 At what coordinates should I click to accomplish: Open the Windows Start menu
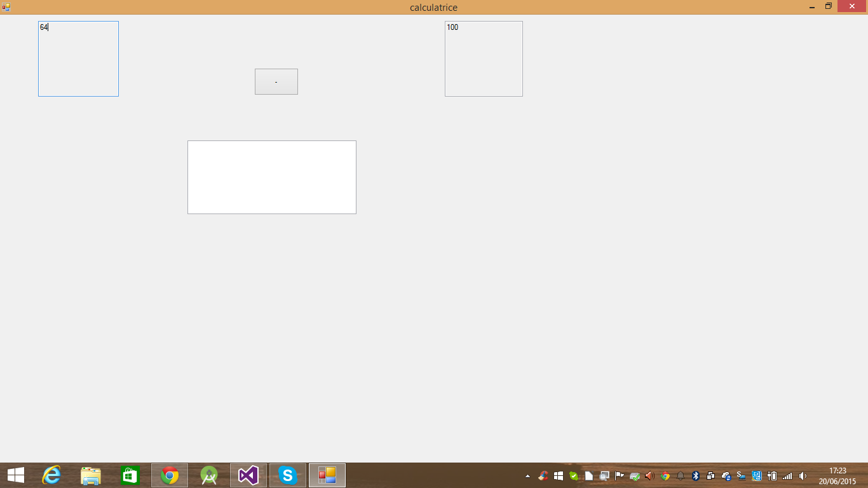click(x=16, y=475)
